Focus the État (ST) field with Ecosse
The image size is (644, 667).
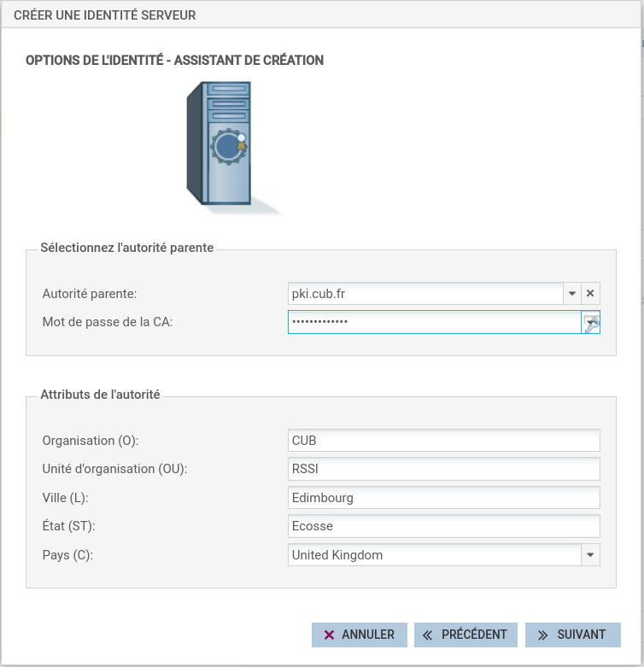click(444, 526)
